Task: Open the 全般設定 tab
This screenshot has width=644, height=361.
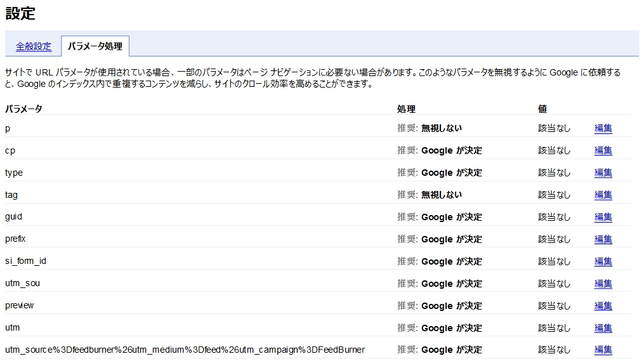Action: (34, 46)
